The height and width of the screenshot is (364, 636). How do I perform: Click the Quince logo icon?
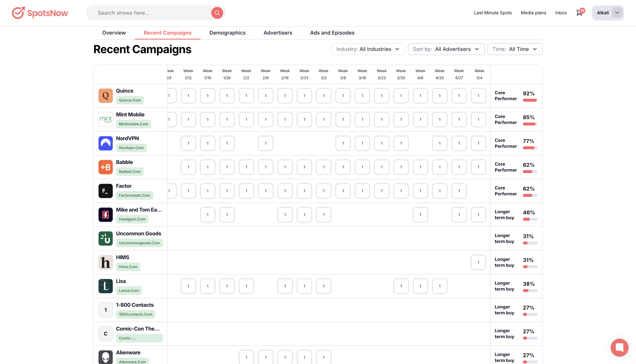[x=105, y=96]
